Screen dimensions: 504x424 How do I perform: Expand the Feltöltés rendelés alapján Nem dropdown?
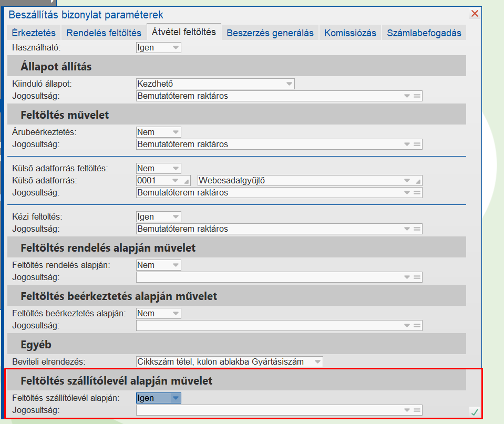point(176,265)
